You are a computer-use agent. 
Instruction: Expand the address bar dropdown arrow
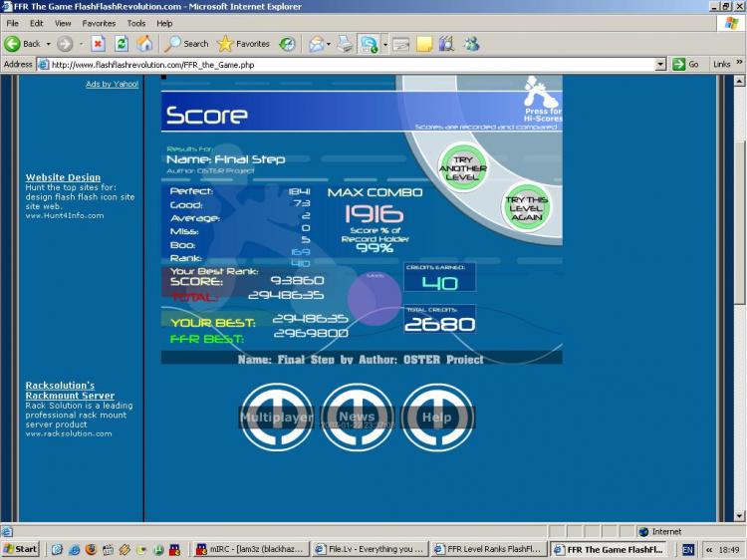coord(660,64)
